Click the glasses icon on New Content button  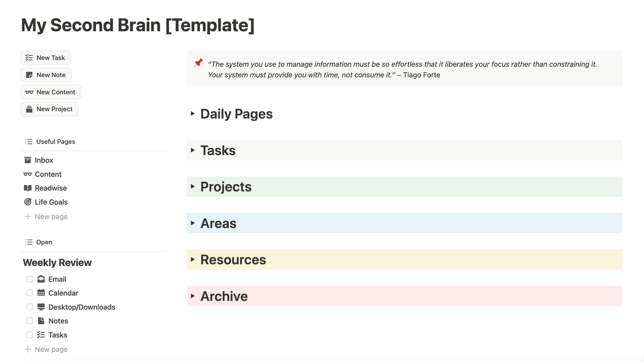pos(30,92)
